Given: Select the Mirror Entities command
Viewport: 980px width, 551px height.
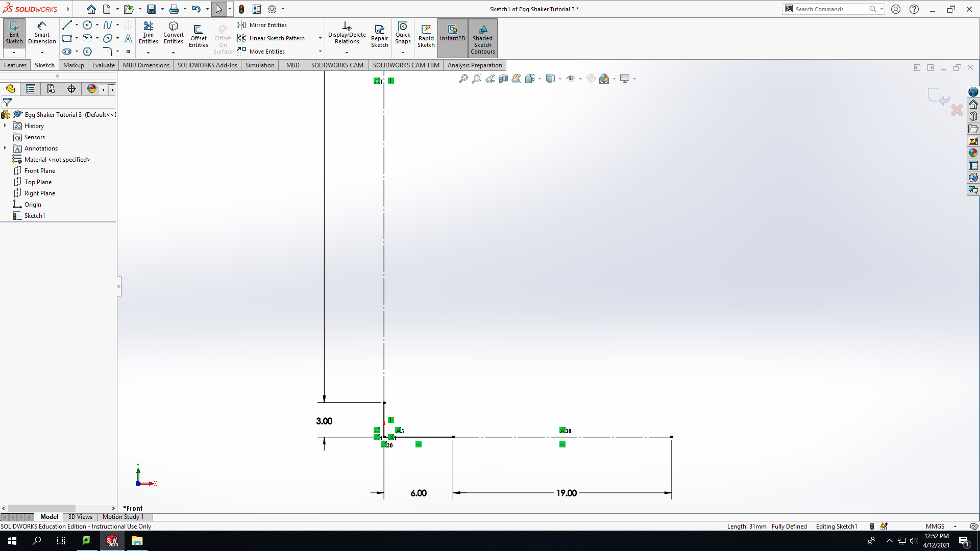Looking at the screenshot, I should (262, 25).
